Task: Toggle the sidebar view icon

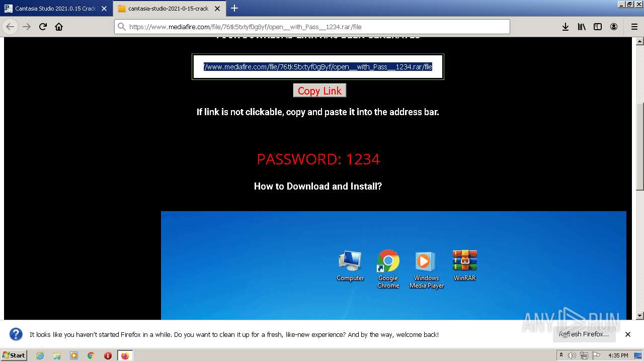Action: pyautogui.click(x=598, y=27)
